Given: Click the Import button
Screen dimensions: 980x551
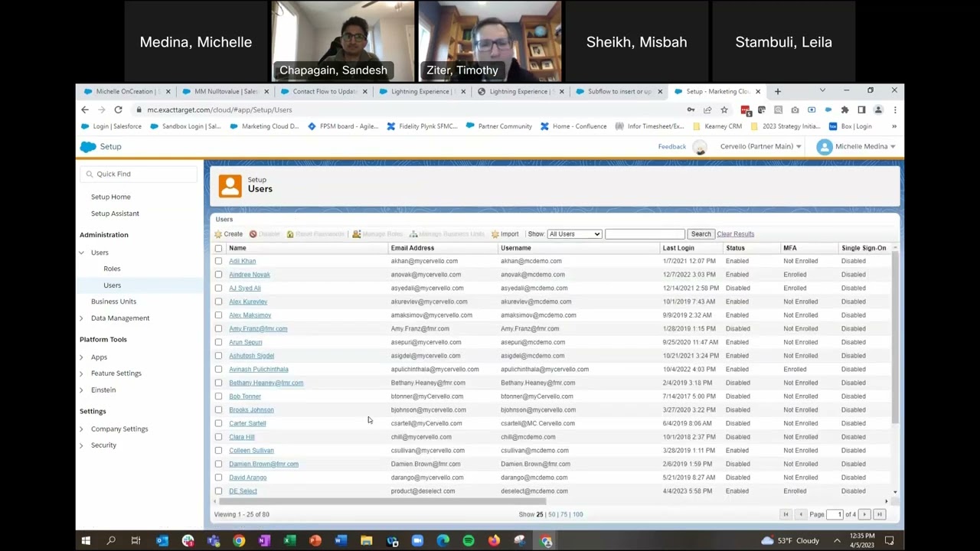Looking at the screenshot, I should [505, 234].
